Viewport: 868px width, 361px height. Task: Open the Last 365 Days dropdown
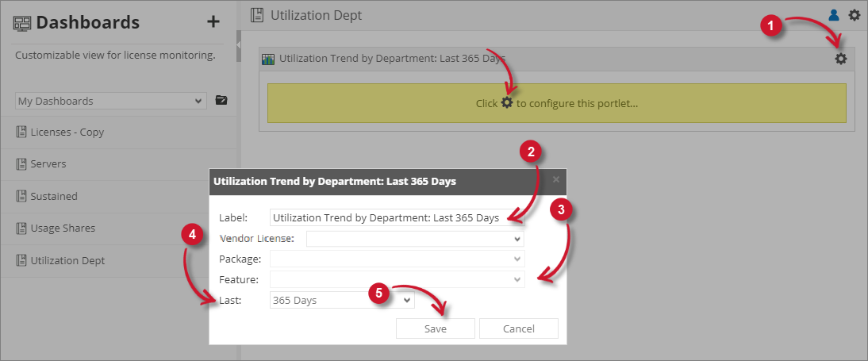tap(341, 300)
